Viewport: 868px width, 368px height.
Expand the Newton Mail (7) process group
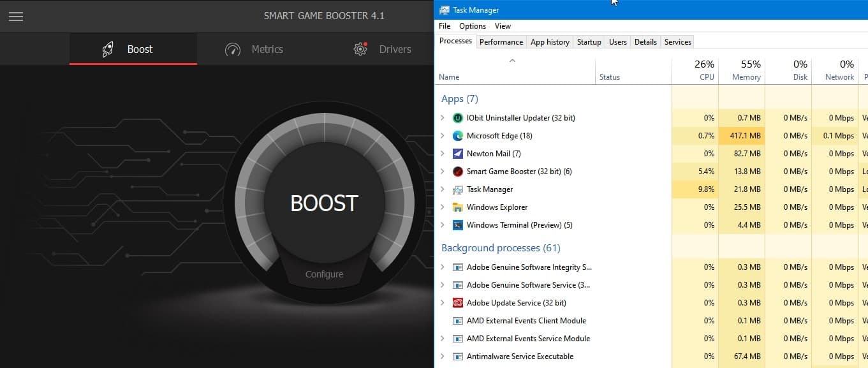(443, 154)
